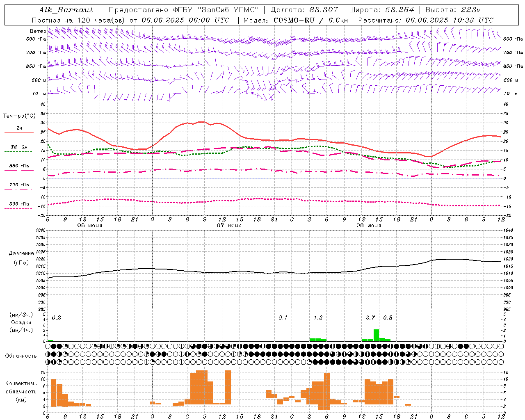
Task: Click the '06 июня' date label
Action: tap(90, 226)
